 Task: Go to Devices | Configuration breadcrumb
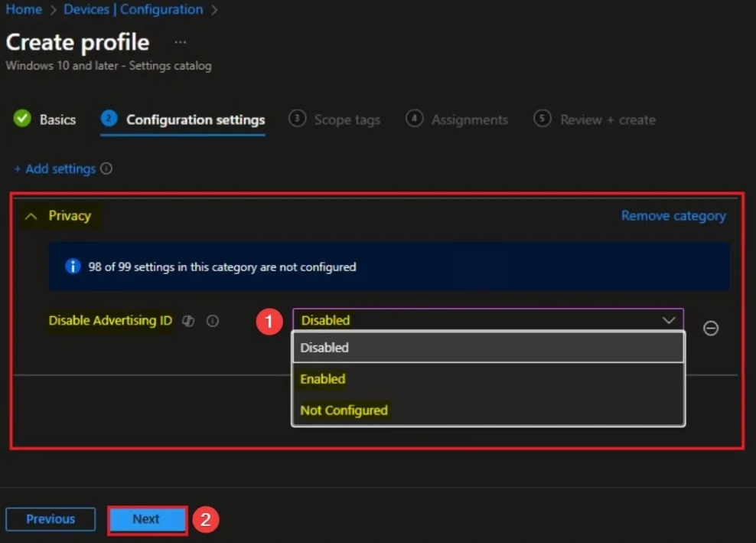[x=133, y=9]
